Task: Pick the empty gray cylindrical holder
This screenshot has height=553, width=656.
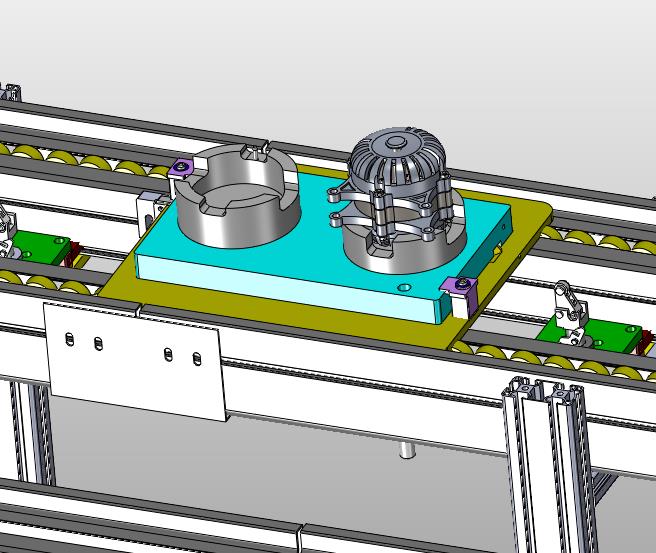Action: click(237, 196)
